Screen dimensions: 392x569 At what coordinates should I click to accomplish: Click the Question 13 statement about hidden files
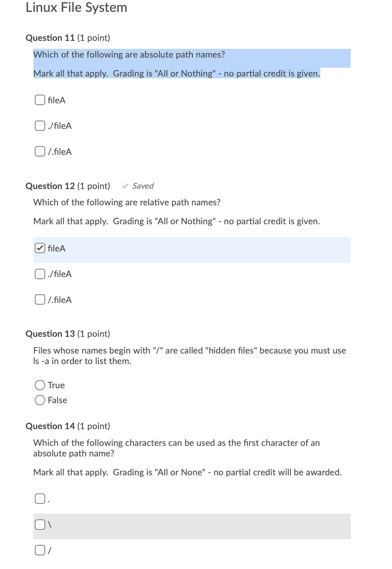coord(189,355)
